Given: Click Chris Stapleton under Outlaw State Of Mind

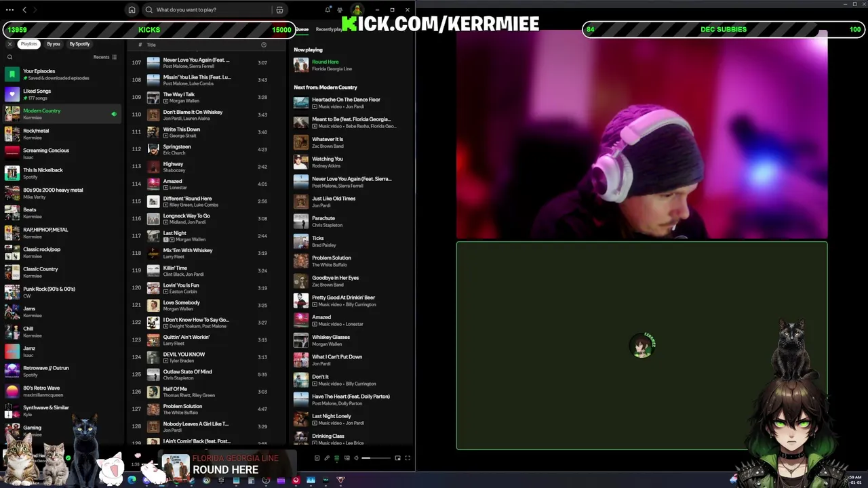Looking at the screenshot, I should point(178,378).
